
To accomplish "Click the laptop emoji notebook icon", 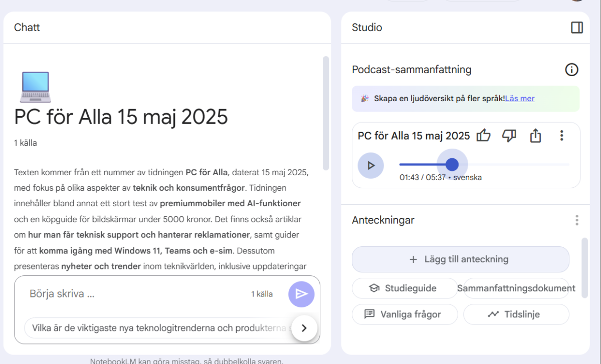I will pos(35,87).
